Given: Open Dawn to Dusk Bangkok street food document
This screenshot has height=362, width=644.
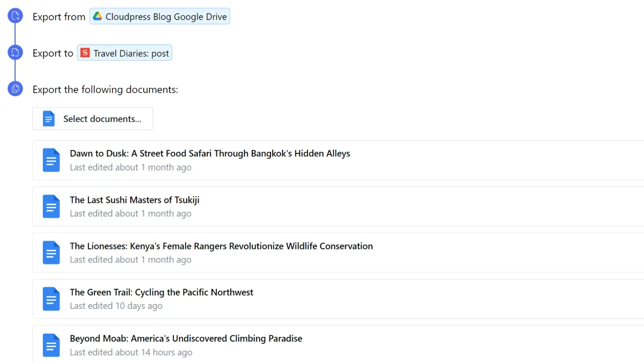Looking at the screenshot, I should pyautogui.click(x=338, y=160).
